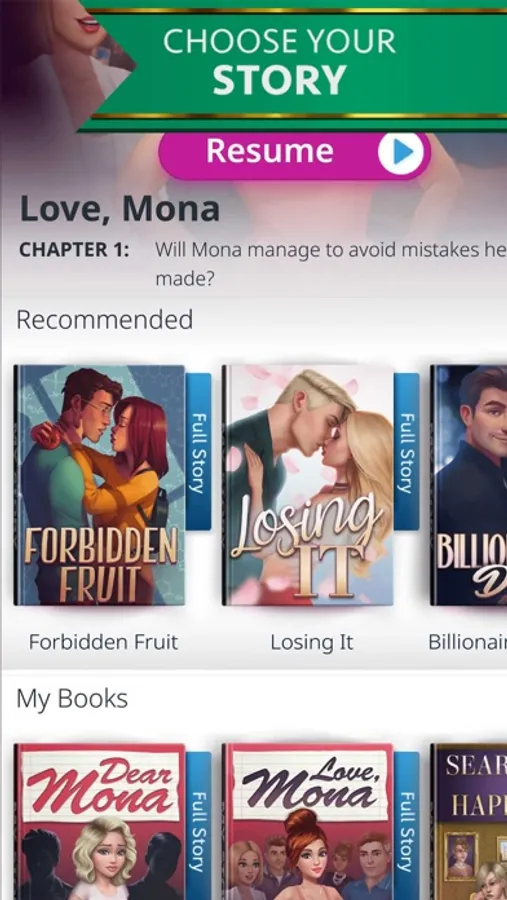Open the Love, Mona book in My Books
Image resolution: width=507 pixels, height=900 pixels.
(308, 821)
